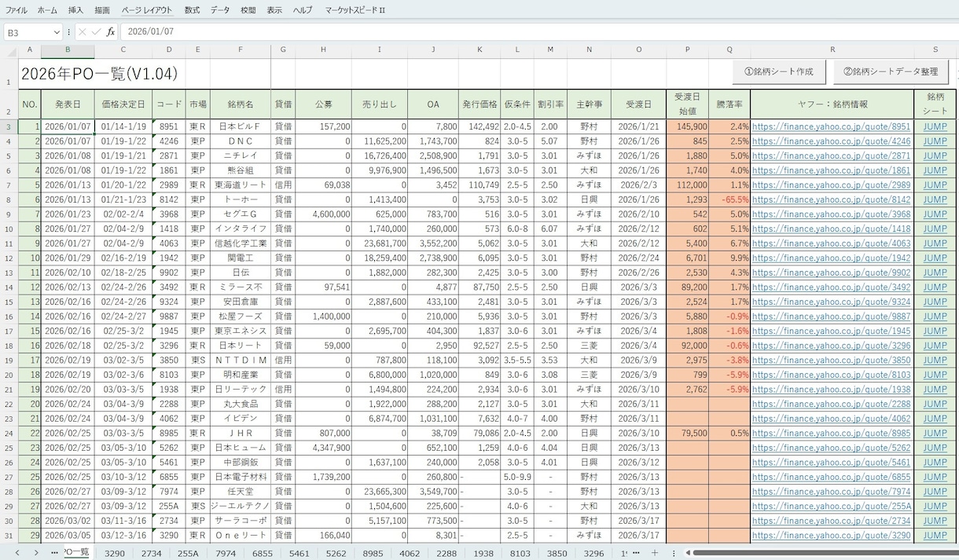Click JUMP link in the 日本ビルF row

click(935, 126)
